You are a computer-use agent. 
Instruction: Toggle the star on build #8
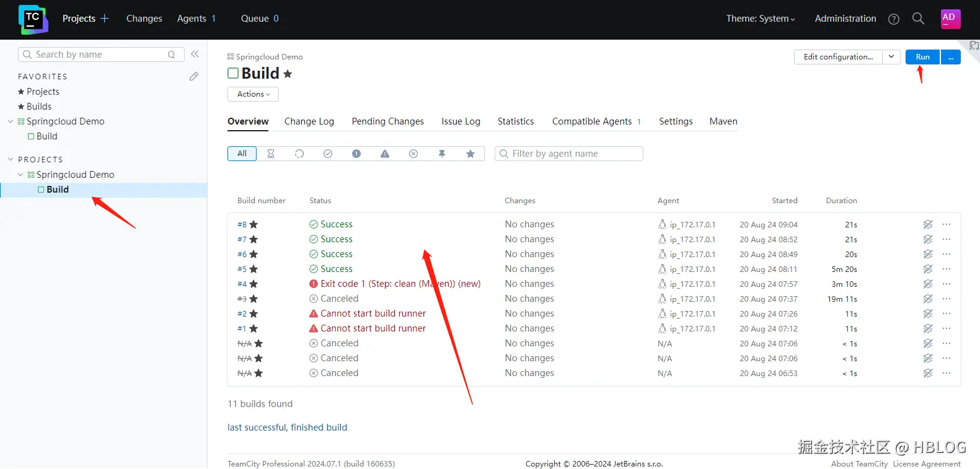coord(254,224)
